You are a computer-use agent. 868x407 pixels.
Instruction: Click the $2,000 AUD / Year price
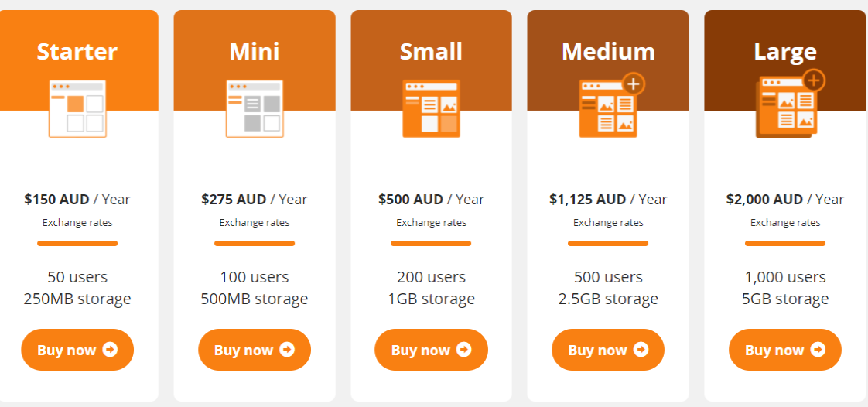[785, 199]
